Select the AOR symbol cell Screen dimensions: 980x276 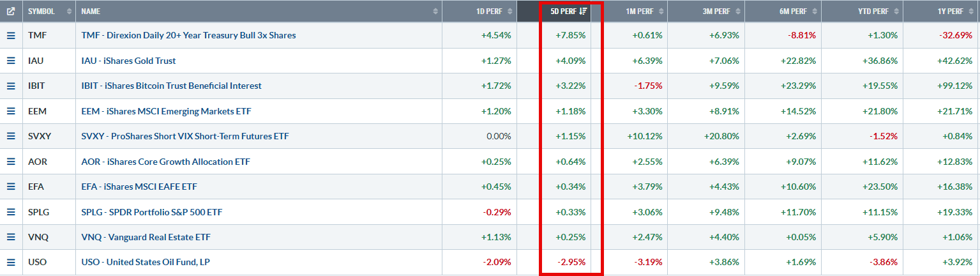[x=49, y=162]
